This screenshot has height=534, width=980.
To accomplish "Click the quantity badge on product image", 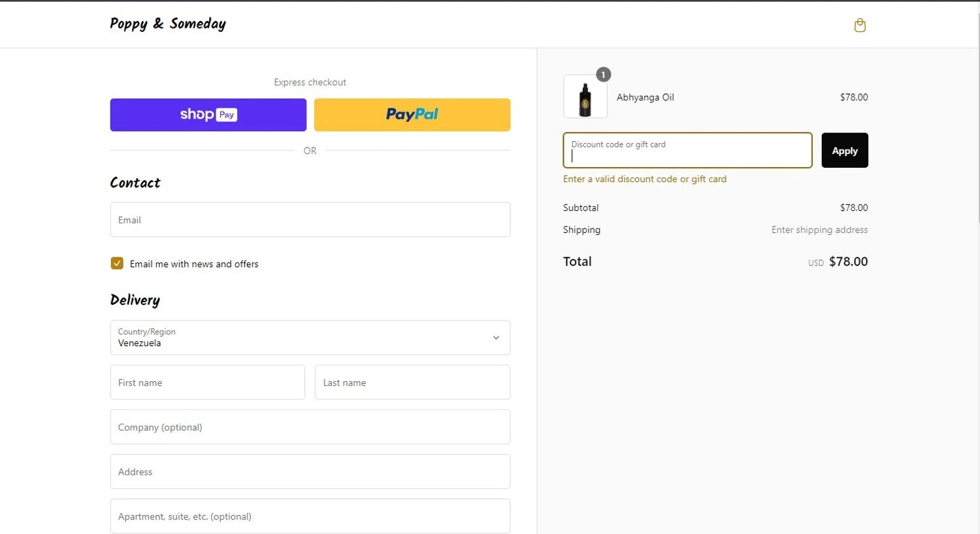I will tap(603, 74).
